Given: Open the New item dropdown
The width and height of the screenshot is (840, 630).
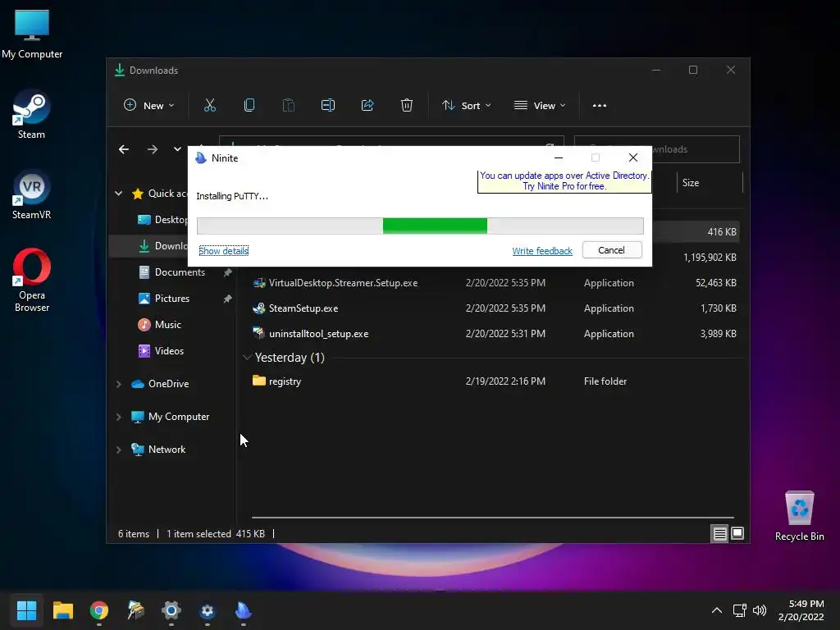Looking at the screenshot, I should coord(149,106).
